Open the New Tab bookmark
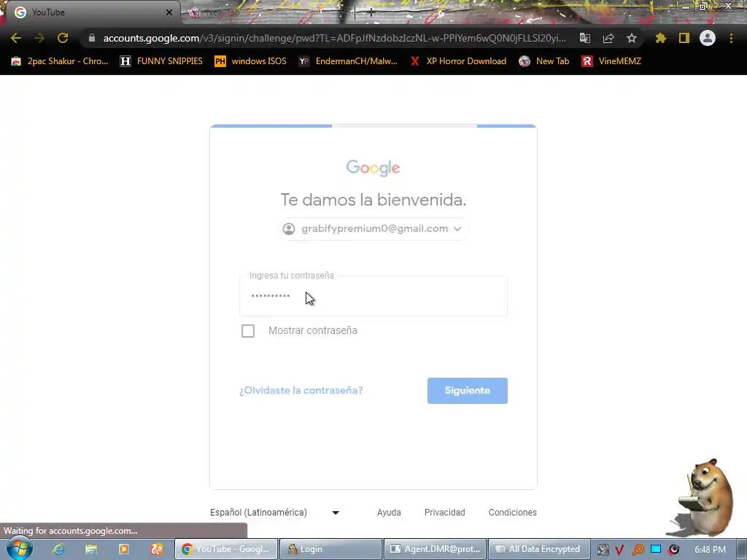The height and width of the screenshot is (560, 747). [x=544, y=61]
